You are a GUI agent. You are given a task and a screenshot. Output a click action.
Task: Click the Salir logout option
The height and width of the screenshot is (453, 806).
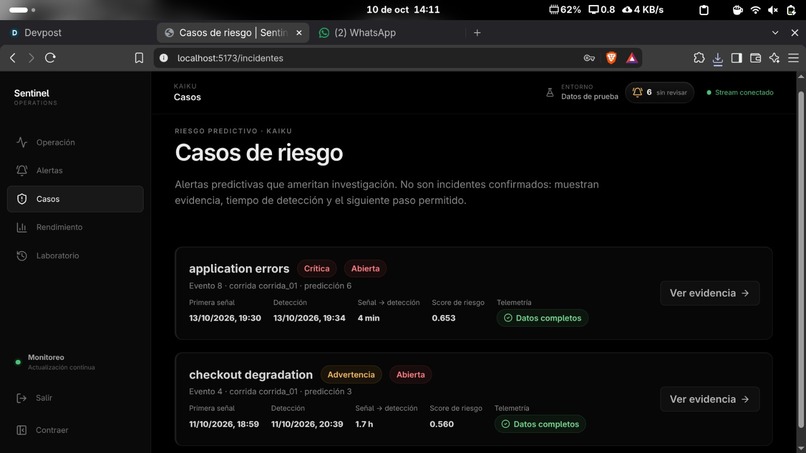tap(75, 398)
